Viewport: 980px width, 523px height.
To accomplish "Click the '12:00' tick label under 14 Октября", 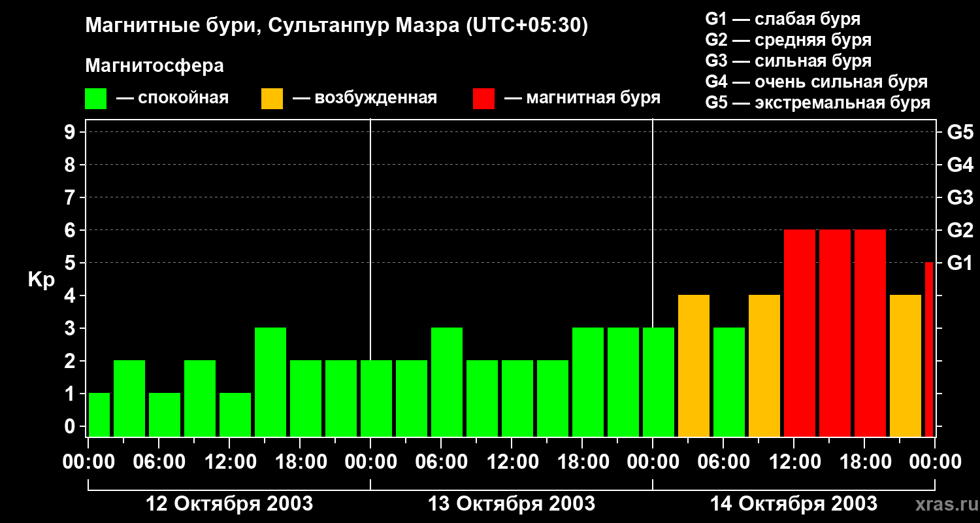I will coord(794,462).
